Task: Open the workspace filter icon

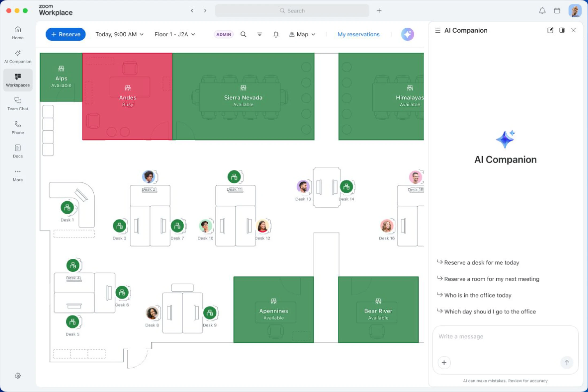Action: pyautogui.click(x=260, y=34)
